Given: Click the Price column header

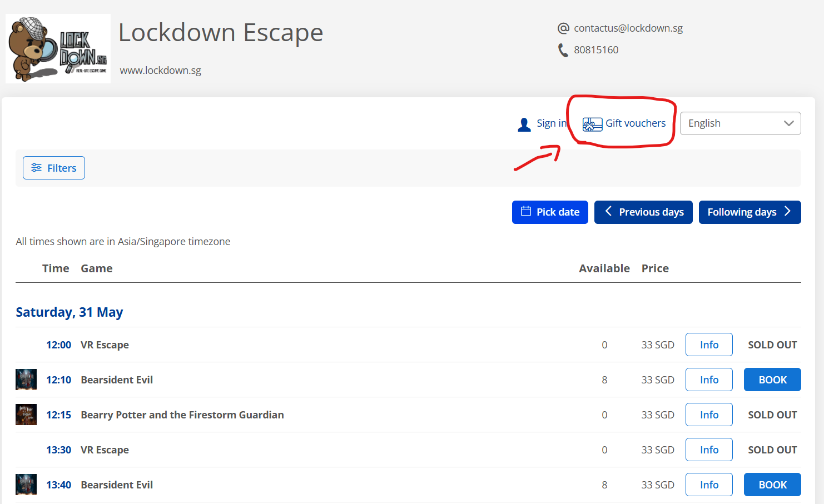Looking at the screenshot, I should (655, 268).
